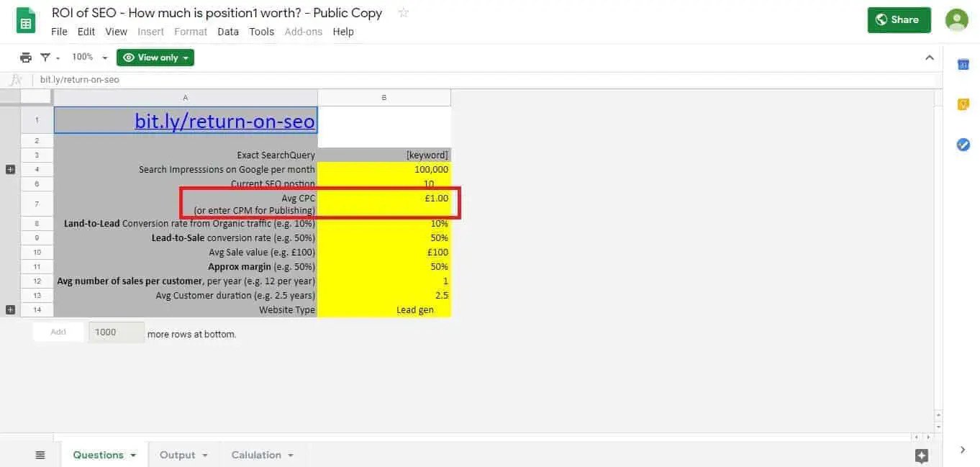Viewport: 980px width, 467px height.
Task: Select the £1.00 Avg CPC value cell
Action: click(x=384, y=204)
